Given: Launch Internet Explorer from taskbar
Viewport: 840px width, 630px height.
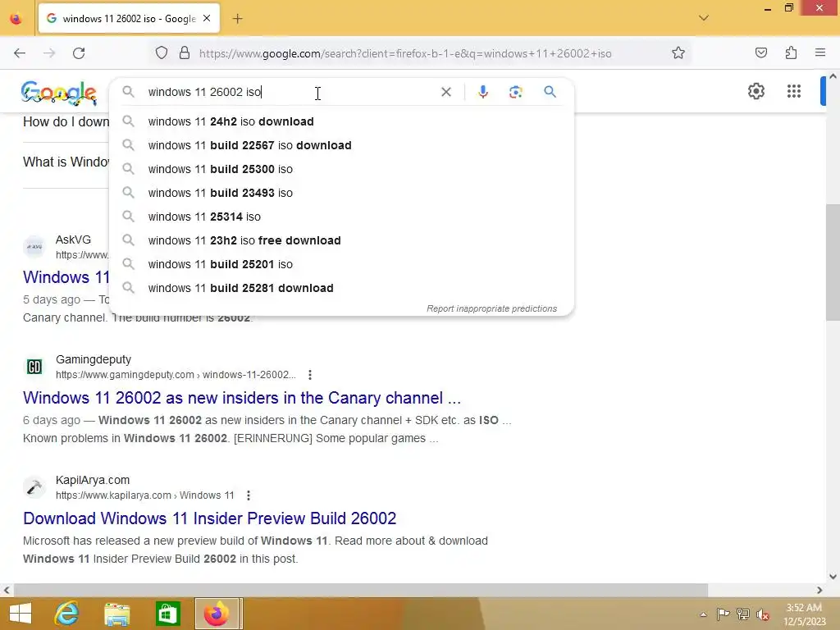Looking at the screenshot, I should click(x=67, y=614).
